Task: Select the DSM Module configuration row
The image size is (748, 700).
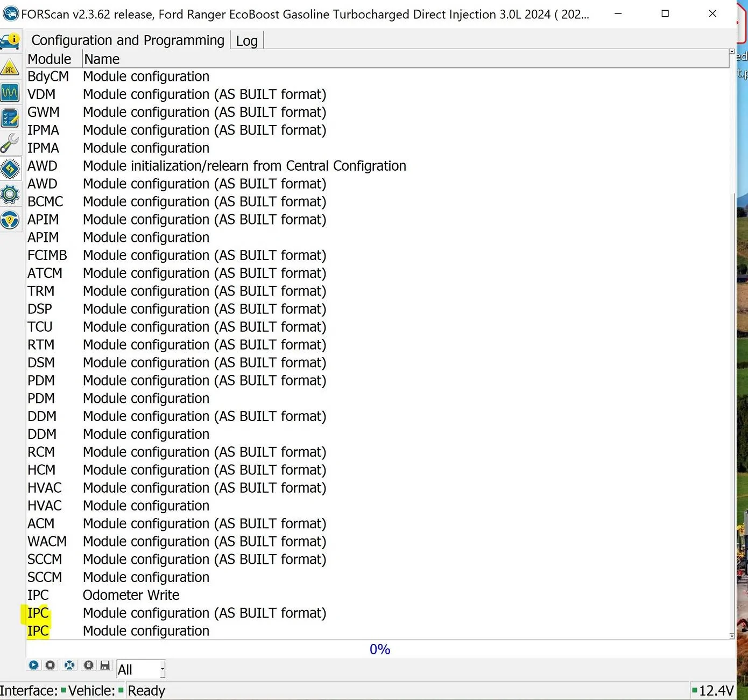Action: click(x=377, y=362)
